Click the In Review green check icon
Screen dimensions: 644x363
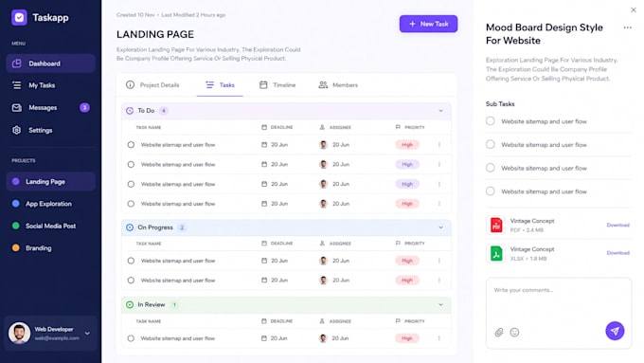pos(130,304)
